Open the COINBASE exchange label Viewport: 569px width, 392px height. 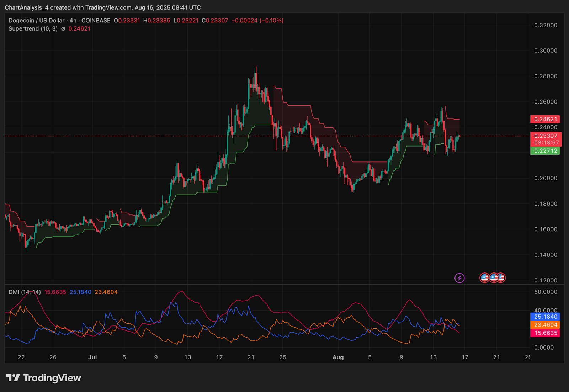(x=95, y=21)
